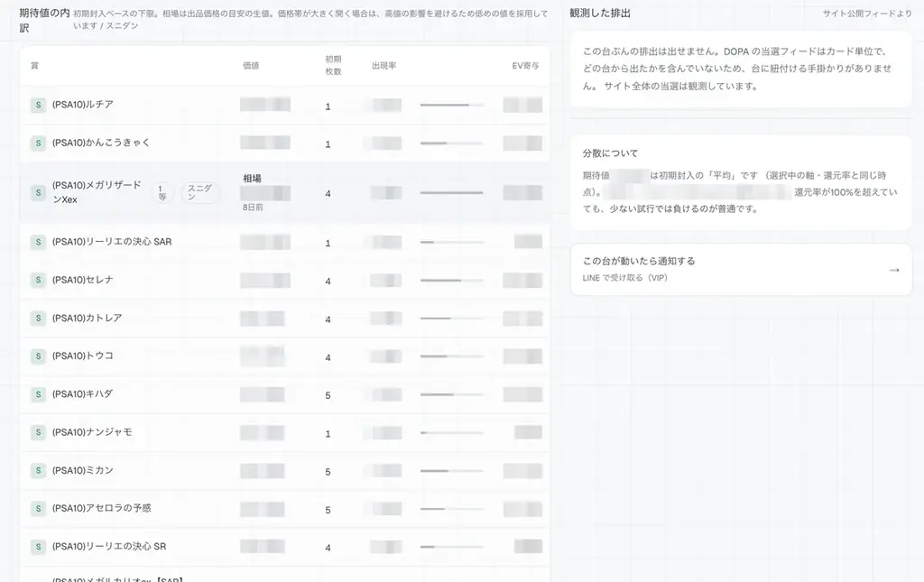Select the (PSA10)カトレア prize name
The height and width of the screenshot is (582, 924).
pyautogui.click(x=88, y=318)
